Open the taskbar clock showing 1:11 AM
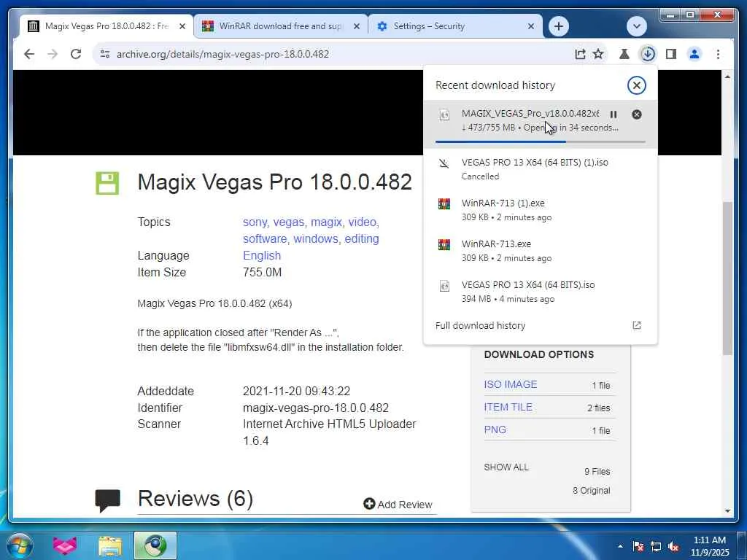747x560 pixels. [710, 546]
